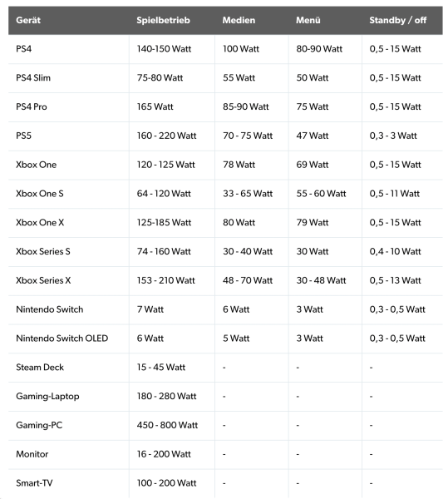This screenshot has height=499, width=448.
Task: Select the 85-90 Watt Medien cell
Action: pos(245,107)
